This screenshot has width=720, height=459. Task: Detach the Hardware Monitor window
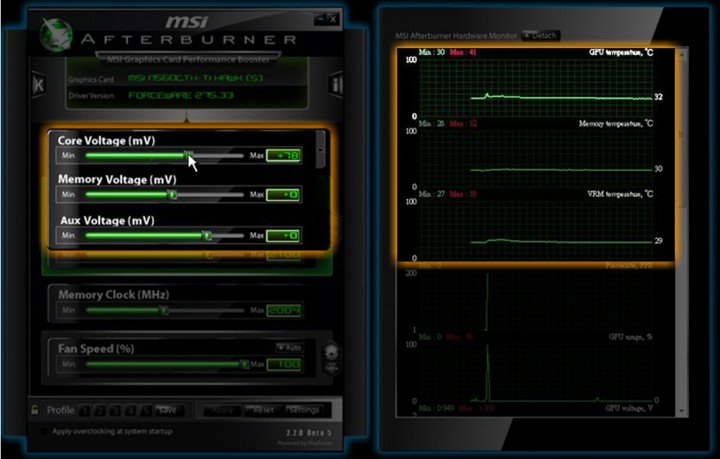[540, 35]
